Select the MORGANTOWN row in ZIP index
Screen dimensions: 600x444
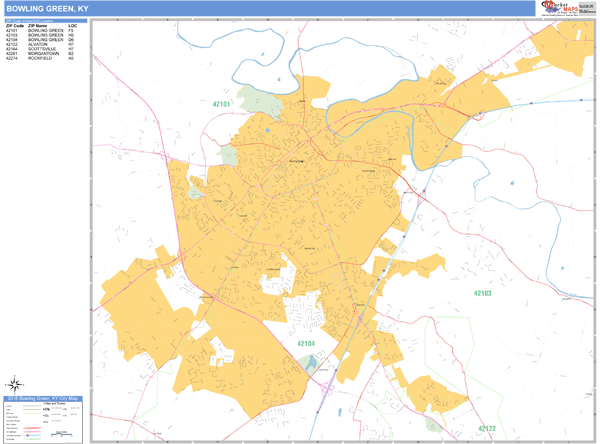pyautogui.click(x=40, y=54)
